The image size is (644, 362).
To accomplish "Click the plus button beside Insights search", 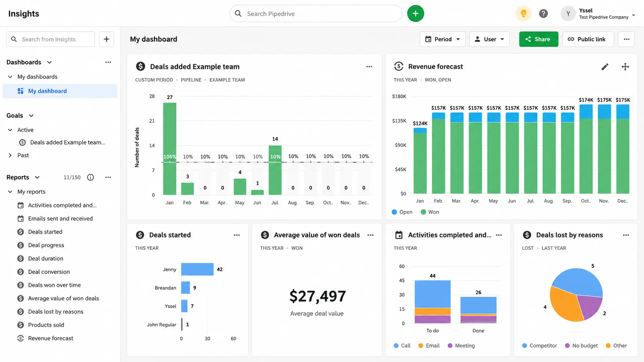I will point(106,39).
